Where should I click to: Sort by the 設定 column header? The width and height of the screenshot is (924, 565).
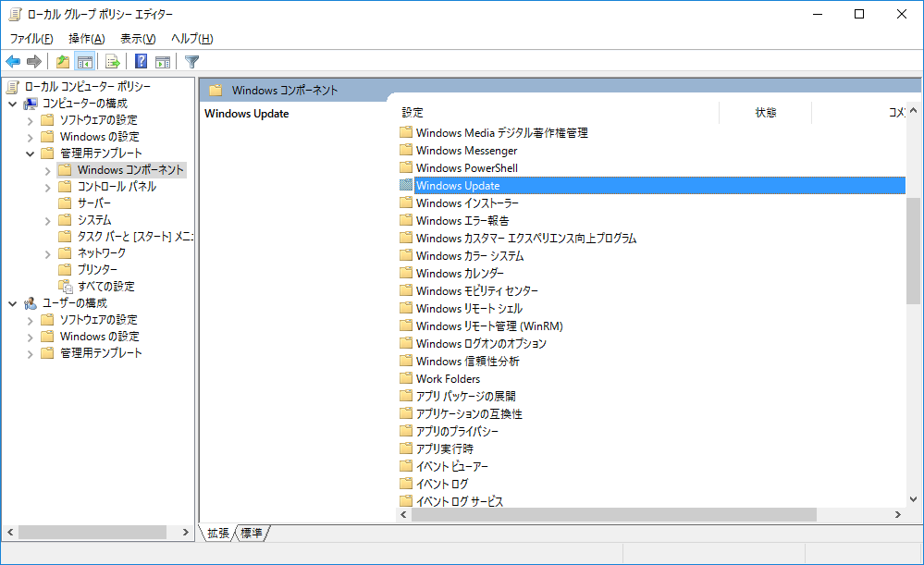coord(559,113)
